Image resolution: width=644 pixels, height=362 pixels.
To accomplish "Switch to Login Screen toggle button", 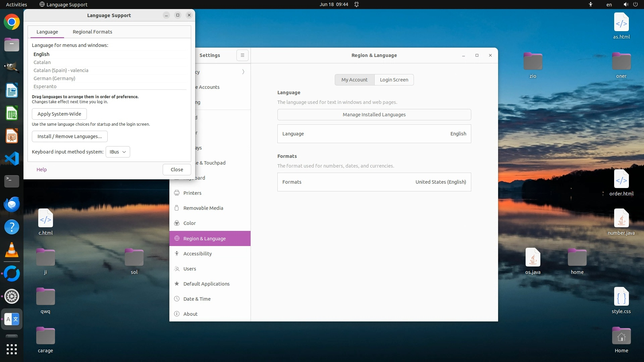I will (x=394, y=80).
